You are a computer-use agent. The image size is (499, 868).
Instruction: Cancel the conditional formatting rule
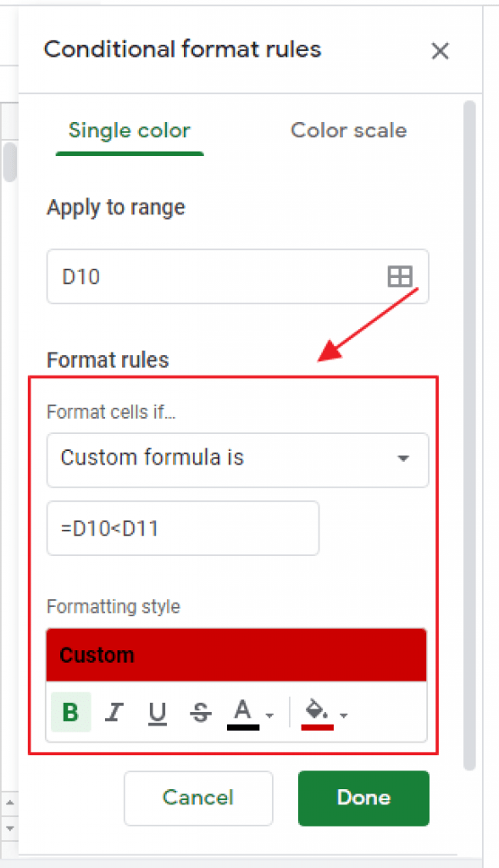tap(198, 798)
